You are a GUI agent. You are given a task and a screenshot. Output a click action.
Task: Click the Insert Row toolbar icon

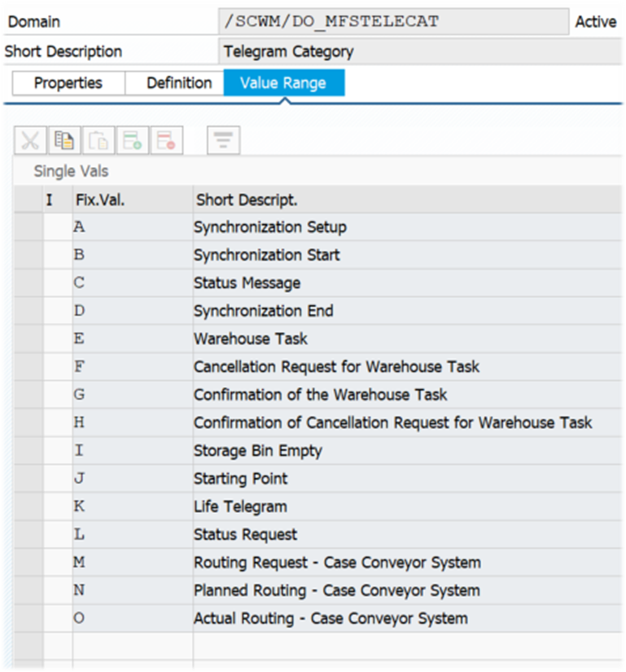click(133, 140)
